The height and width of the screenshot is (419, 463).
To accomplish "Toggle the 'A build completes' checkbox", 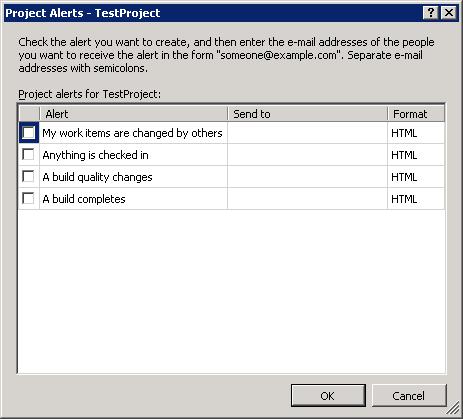I will (28, 199).
